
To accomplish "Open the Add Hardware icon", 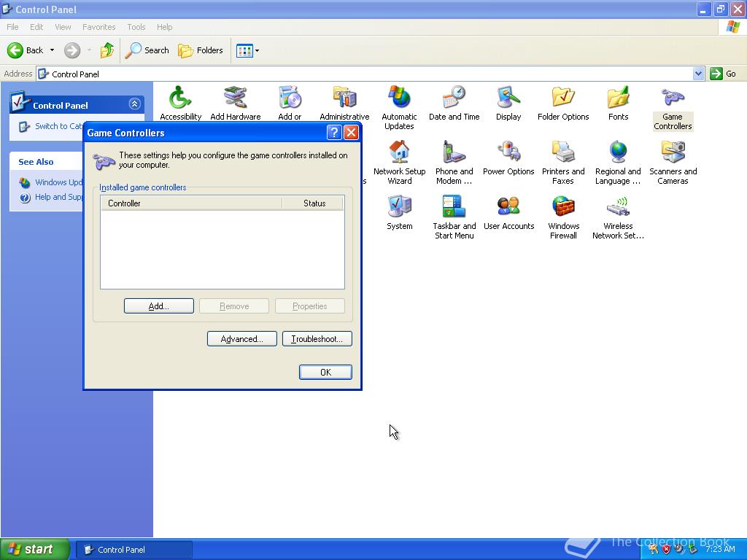I will pyautogui.click(x=236, y=104).
